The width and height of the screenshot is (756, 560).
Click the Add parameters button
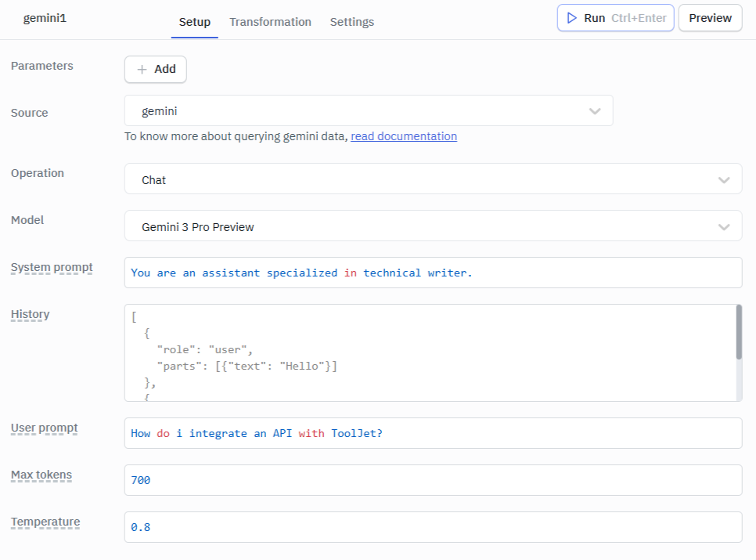[155, 69]
